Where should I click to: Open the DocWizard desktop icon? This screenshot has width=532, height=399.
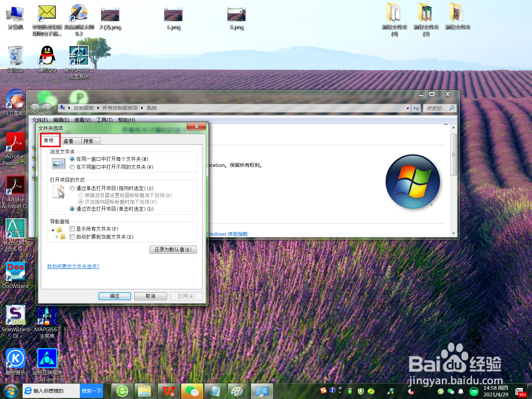[x=15, y=275]
